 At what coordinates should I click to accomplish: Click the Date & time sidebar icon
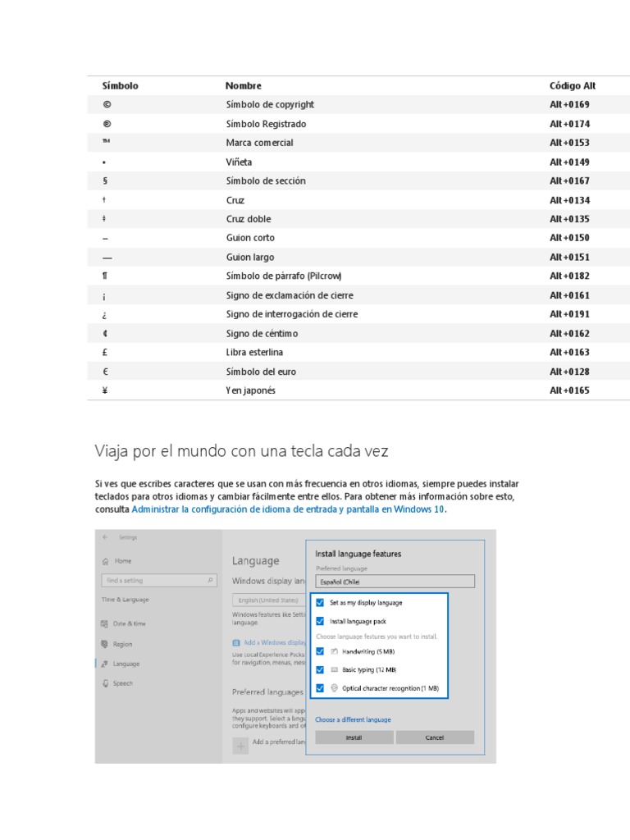105,623
